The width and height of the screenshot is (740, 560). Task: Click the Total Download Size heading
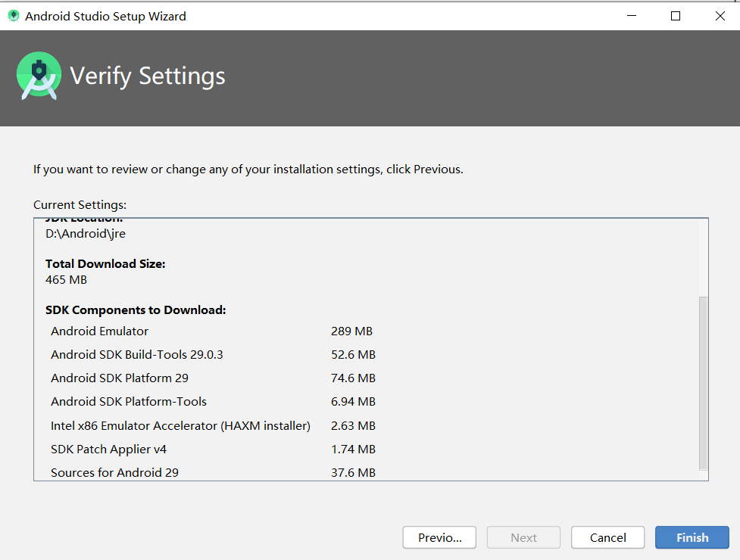coord(105,263)
